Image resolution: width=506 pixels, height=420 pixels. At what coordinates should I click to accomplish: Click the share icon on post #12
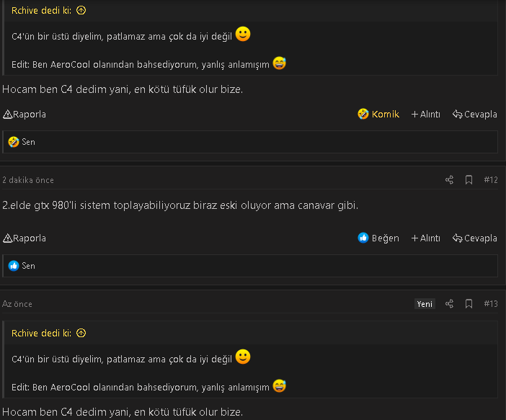click(449, 180)
